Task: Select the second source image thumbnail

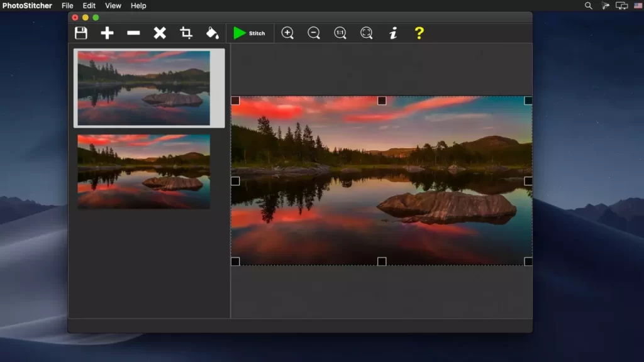Action: click(144, 172)
